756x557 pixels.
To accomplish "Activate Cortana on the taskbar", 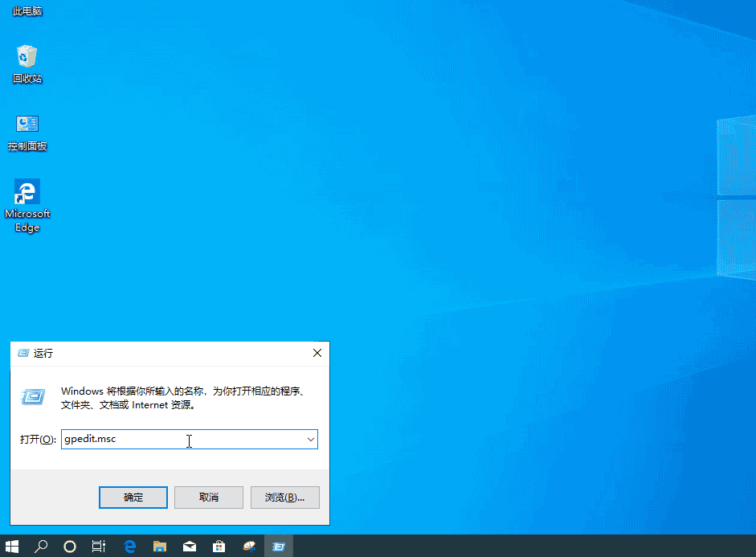I will tap(69, 546).
